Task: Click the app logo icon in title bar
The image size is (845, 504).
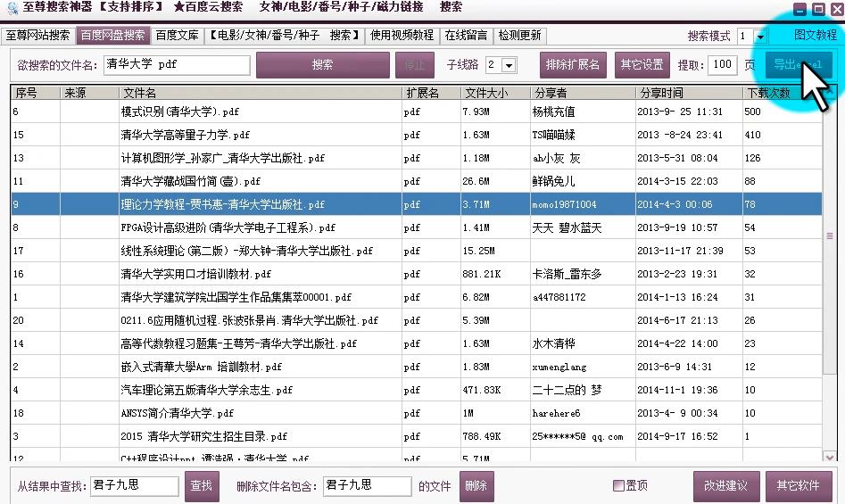Action: 12,7
